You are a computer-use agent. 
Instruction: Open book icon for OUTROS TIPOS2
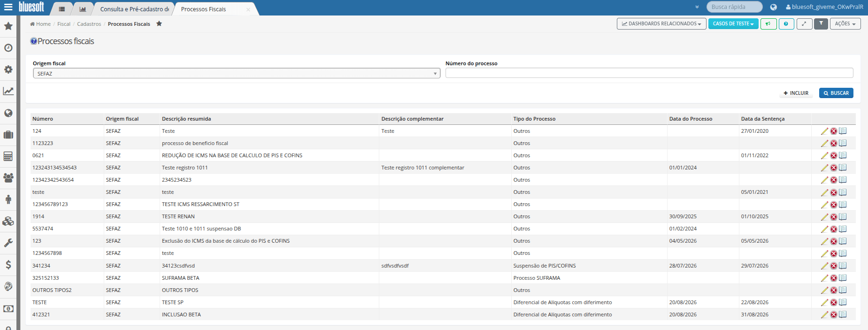pos(843,290)
